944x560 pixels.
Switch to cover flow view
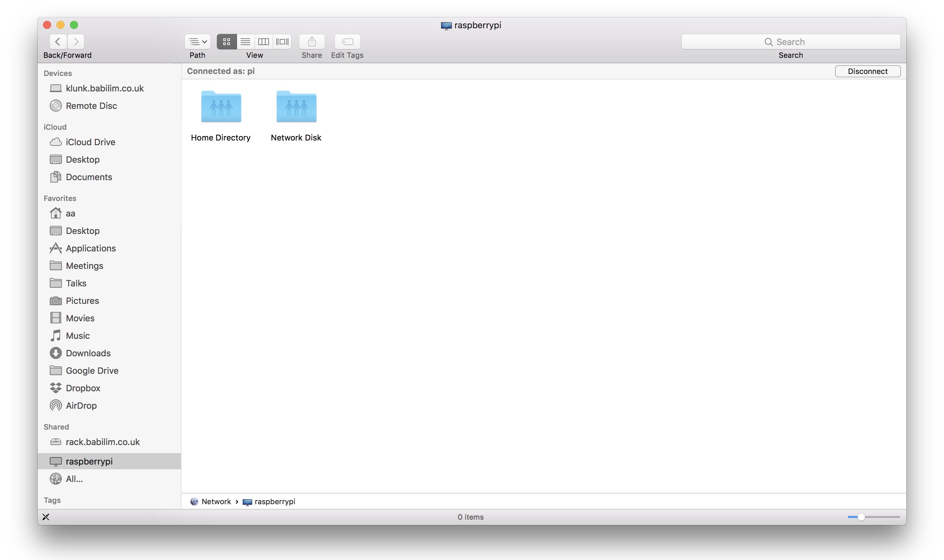[282, 41]
